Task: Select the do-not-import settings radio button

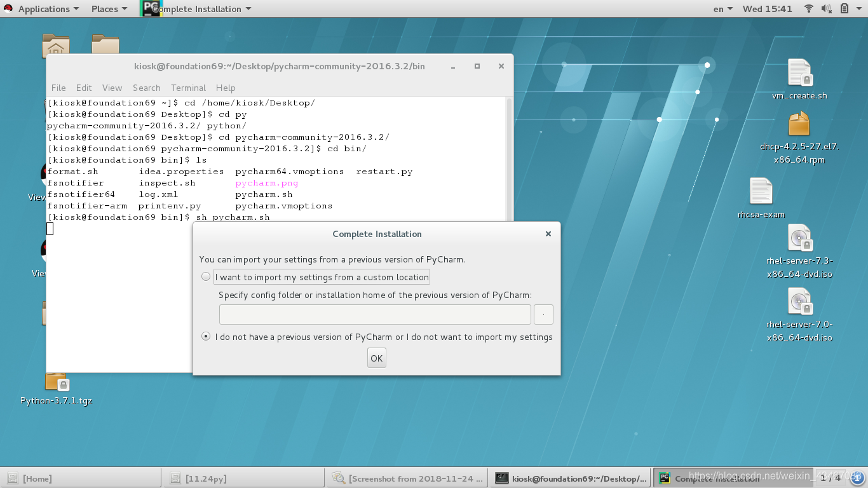Action: pos(206,336)
